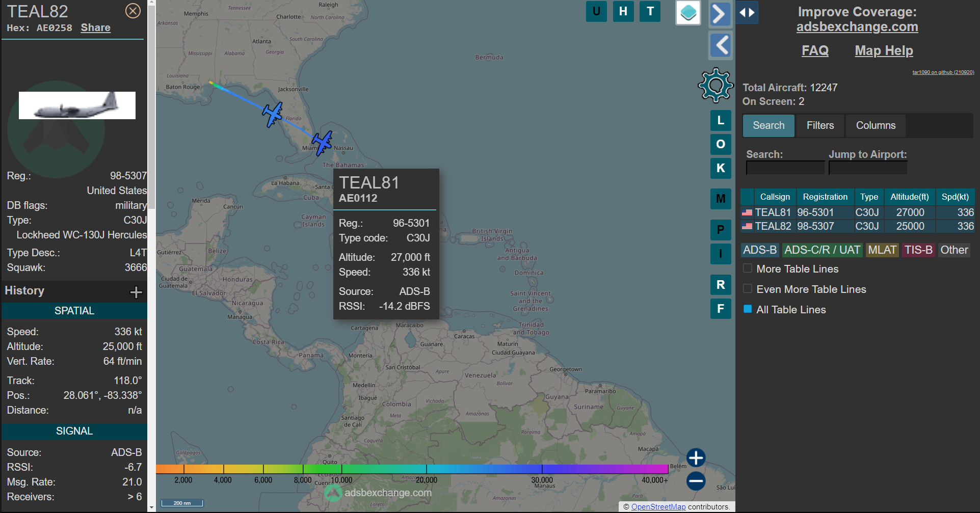Click the Pos. coordinates 28.061°, -83.338°

(102, 395)
